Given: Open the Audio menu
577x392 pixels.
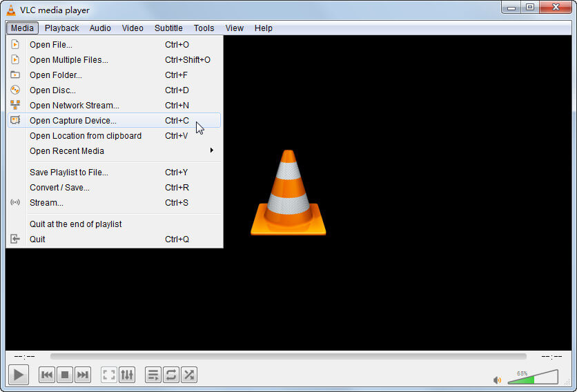Looking at the screenshot, I should tap(100, 28).
